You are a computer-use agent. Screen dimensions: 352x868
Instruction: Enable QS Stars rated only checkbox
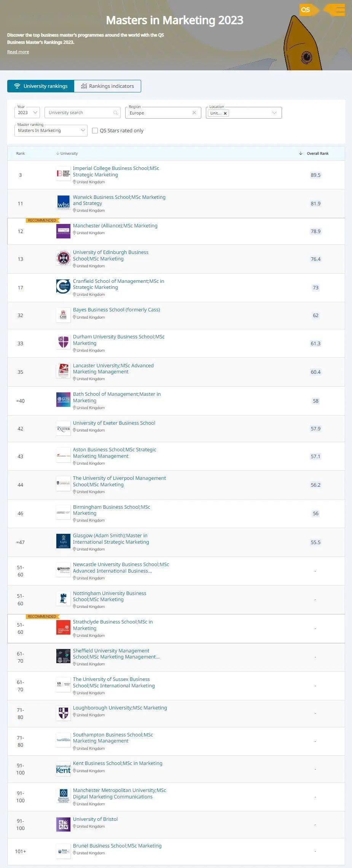(x=95, y=131)
